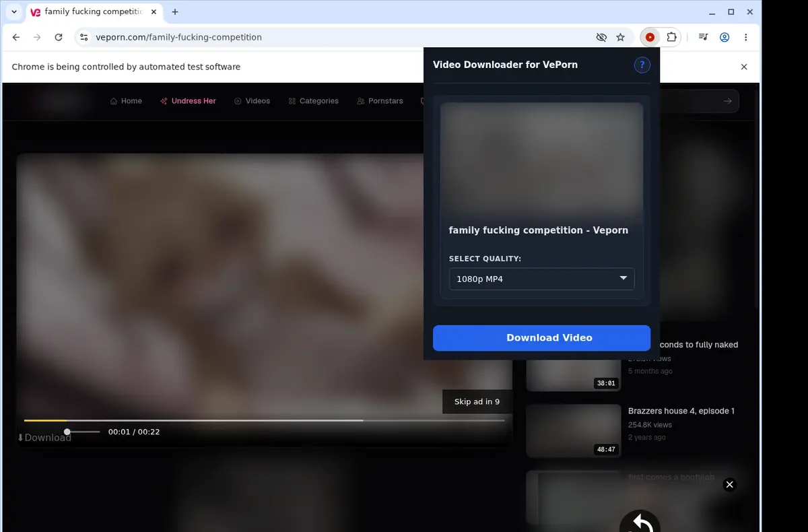This screenshot has width=808, height=532.
Task: Open the Videos navigation item
Action: [x=252, y=101]
